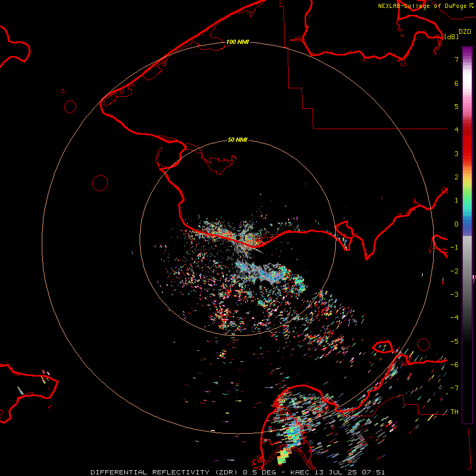Screen dimensions: 476x476
Task: Select the 4 tick label on the color scale
Action: point(456,130)
